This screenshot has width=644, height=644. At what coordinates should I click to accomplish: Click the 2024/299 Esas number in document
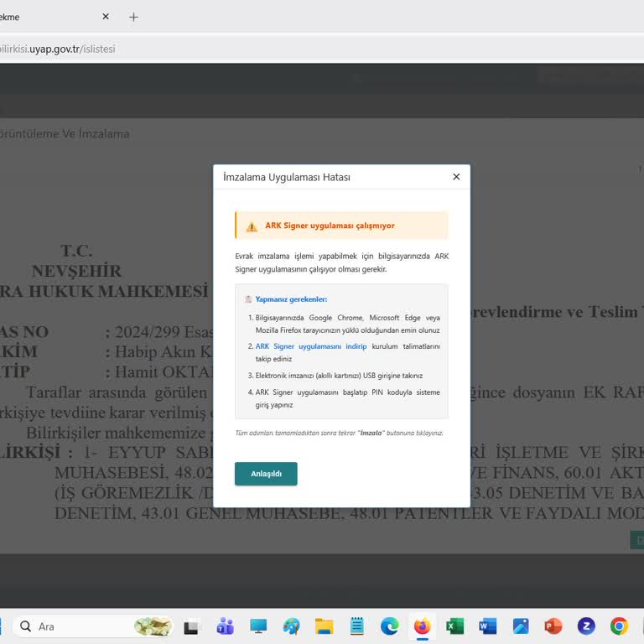coord(164,332)
